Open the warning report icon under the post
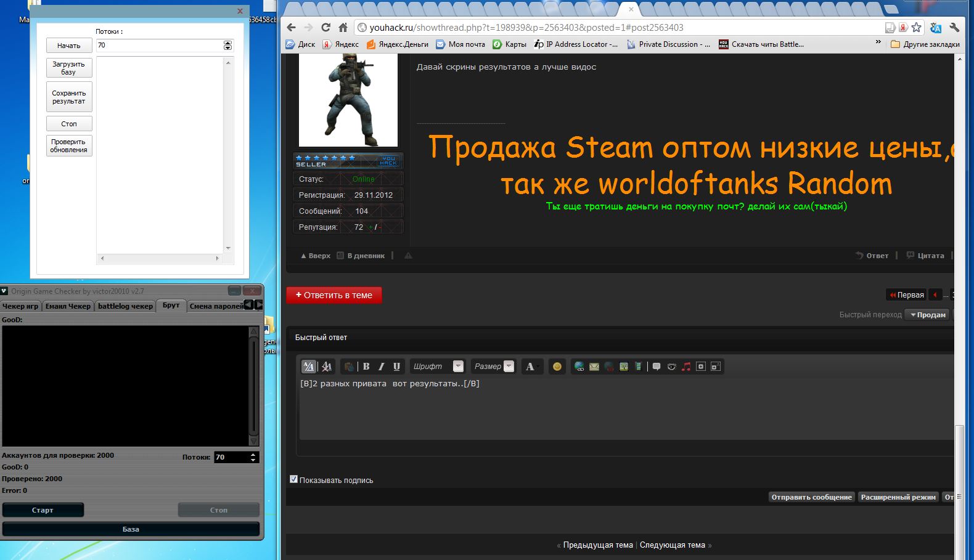The width and height of the screenshot is (974, 560). (408, 256)
